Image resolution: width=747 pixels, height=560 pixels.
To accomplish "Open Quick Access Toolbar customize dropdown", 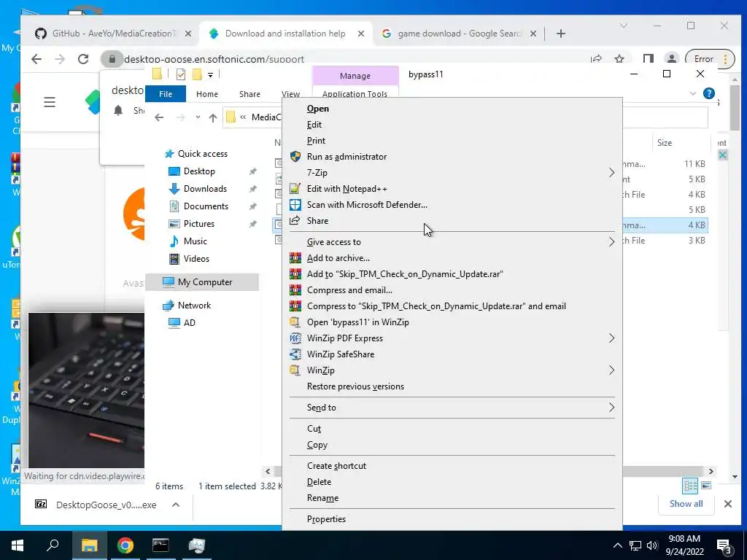I will point(211,75).
